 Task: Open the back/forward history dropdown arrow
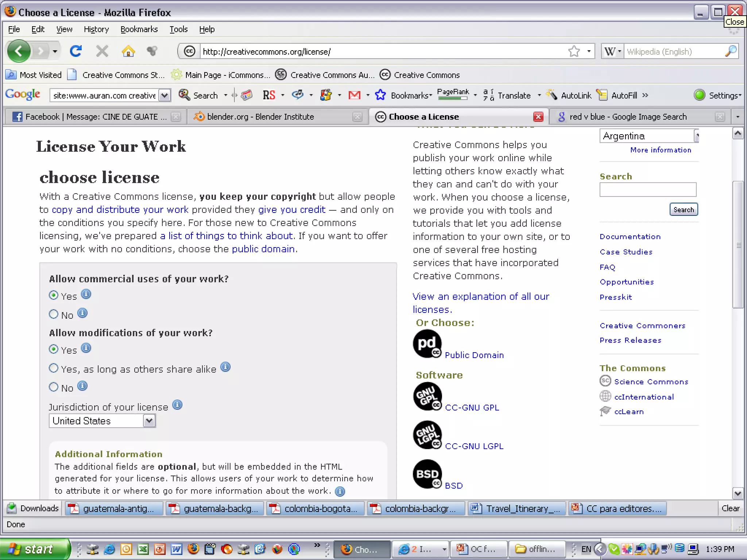click(55, 51)
